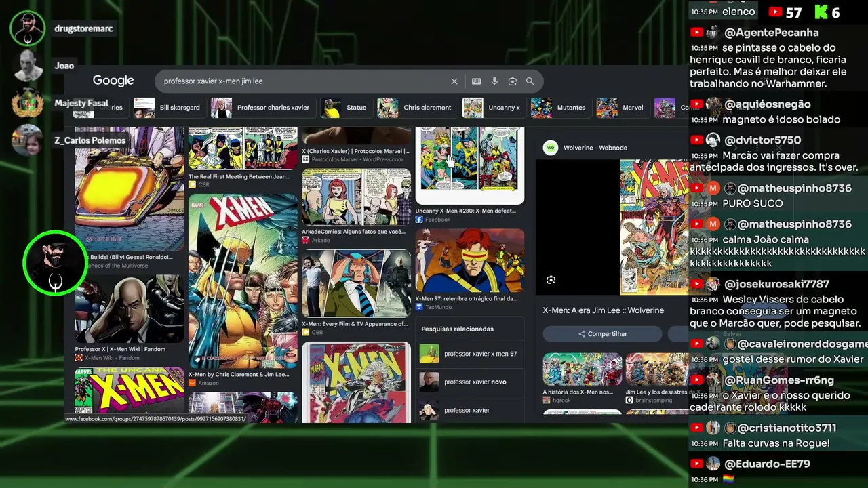Screen dimensions: 868x488
Task: Click the large green-ringed streamer avatar
Action: coord(55,263)
